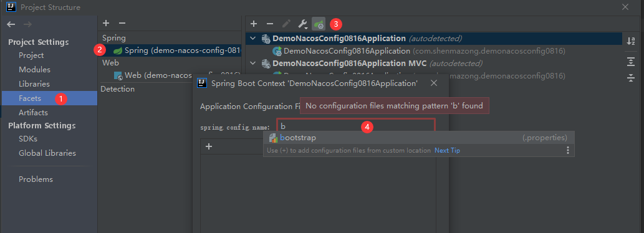Click Web facet icon

pos(118,75)
